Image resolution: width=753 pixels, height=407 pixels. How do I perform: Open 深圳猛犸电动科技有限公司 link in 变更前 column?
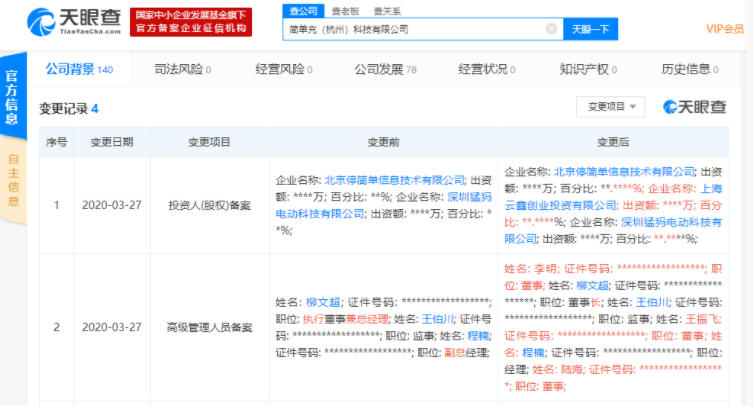pyautogui.click(x=383, y=205)
